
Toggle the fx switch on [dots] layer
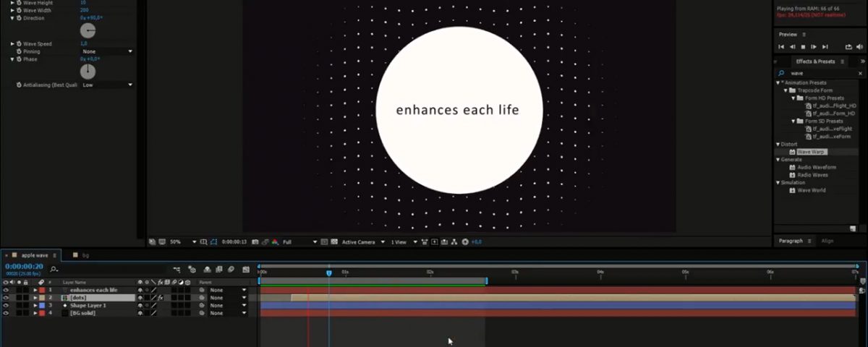pyautogui.click(x=160, y=298)
